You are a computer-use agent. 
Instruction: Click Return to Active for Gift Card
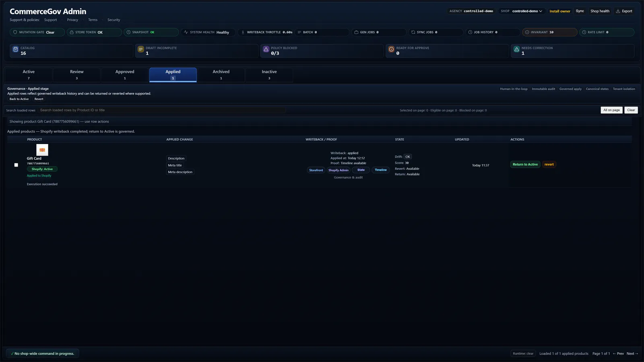click(525, 164)
